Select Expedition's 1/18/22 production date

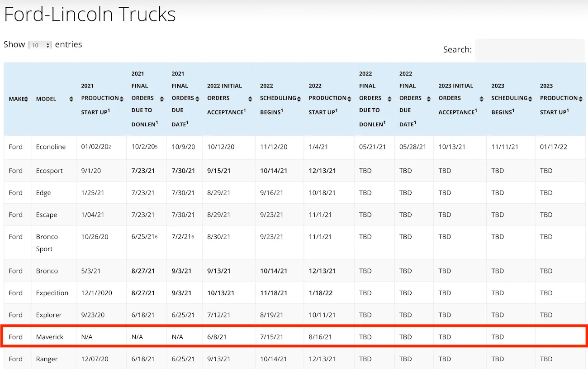coord(321,293)
